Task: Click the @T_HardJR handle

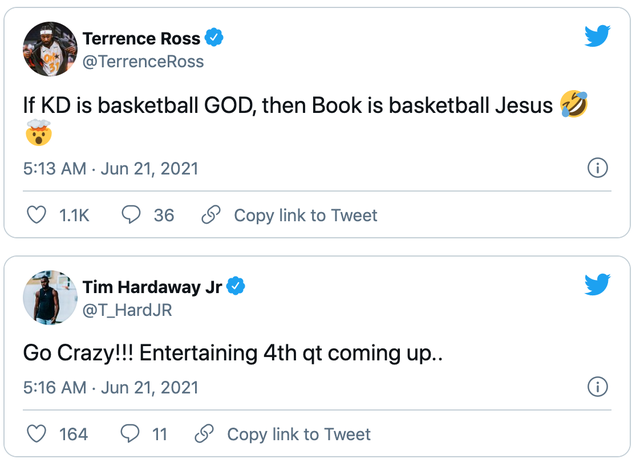Action: point(127,310)
